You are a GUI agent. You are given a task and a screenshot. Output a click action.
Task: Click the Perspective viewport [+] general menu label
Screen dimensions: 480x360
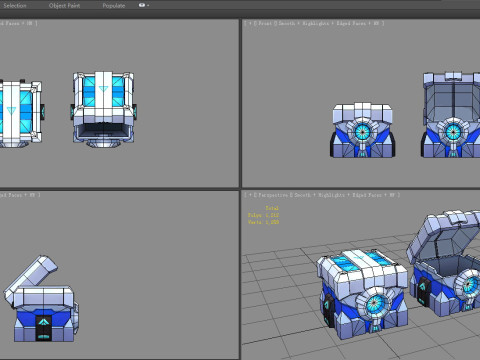[x=250, y=195]
